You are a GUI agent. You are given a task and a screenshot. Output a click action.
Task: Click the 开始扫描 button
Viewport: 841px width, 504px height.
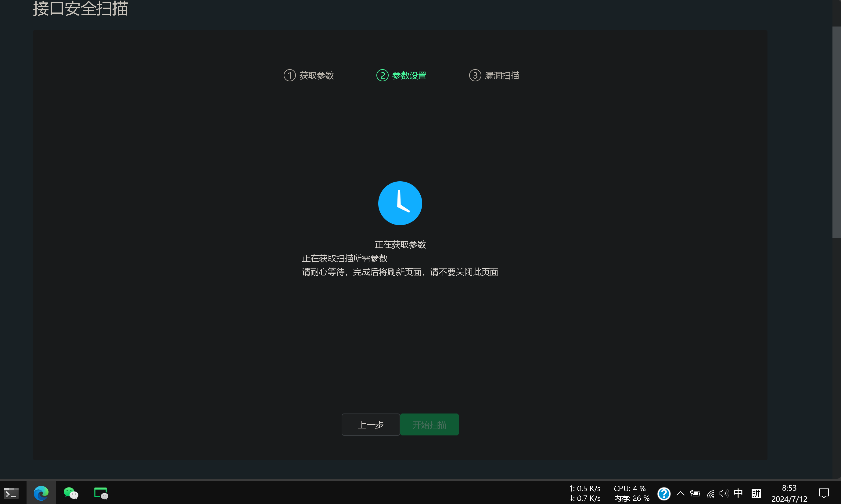point(429,424)
